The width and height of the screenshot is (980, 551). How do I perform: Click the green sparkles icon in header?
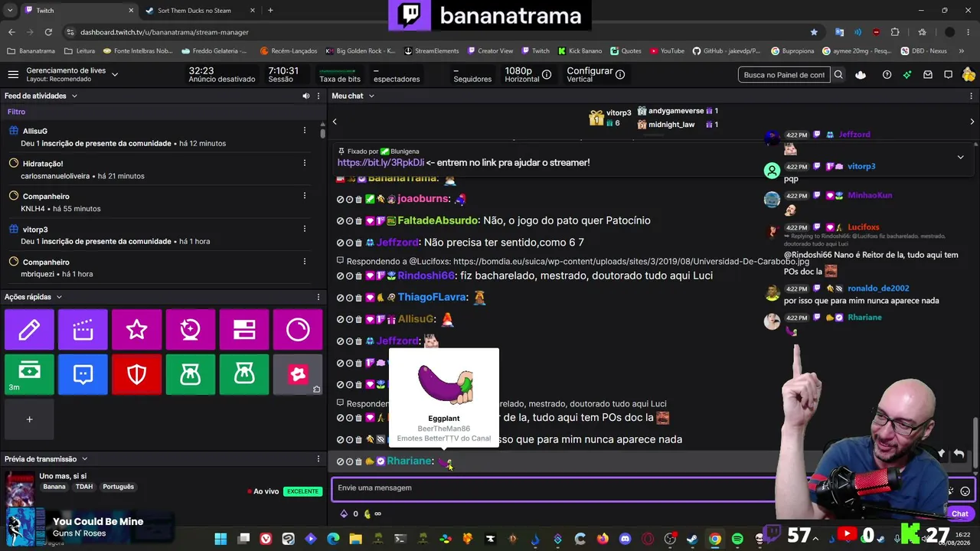[907, 75]
